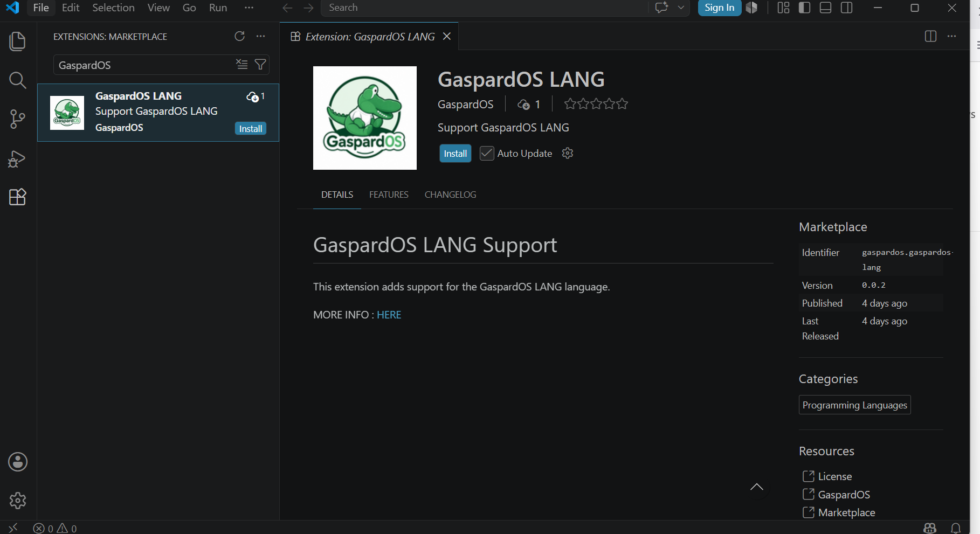Open the Go menu
The image size is (980, 534).
[189, 8]
